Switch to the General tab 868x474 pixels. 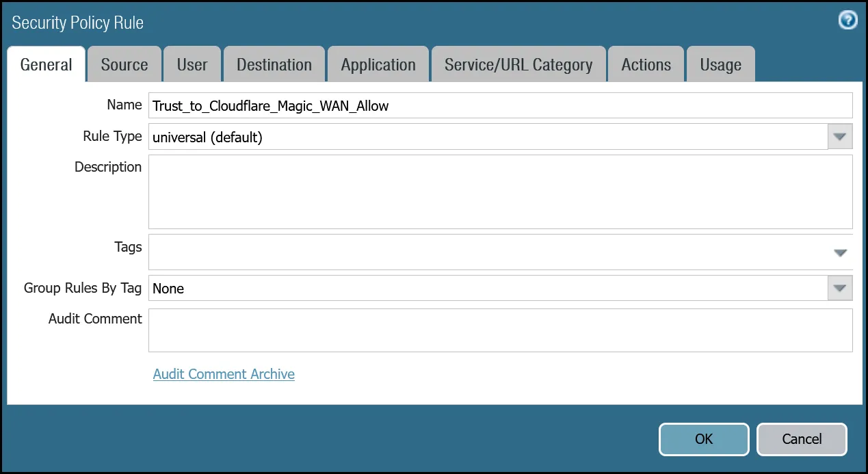[46, 65]
